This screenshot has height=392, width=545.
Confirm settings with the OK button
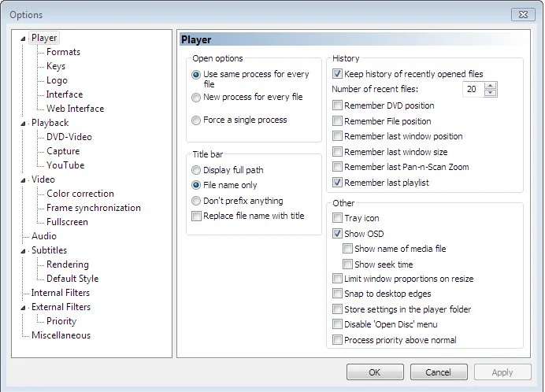pyautogui.click(x=375, y=372)
